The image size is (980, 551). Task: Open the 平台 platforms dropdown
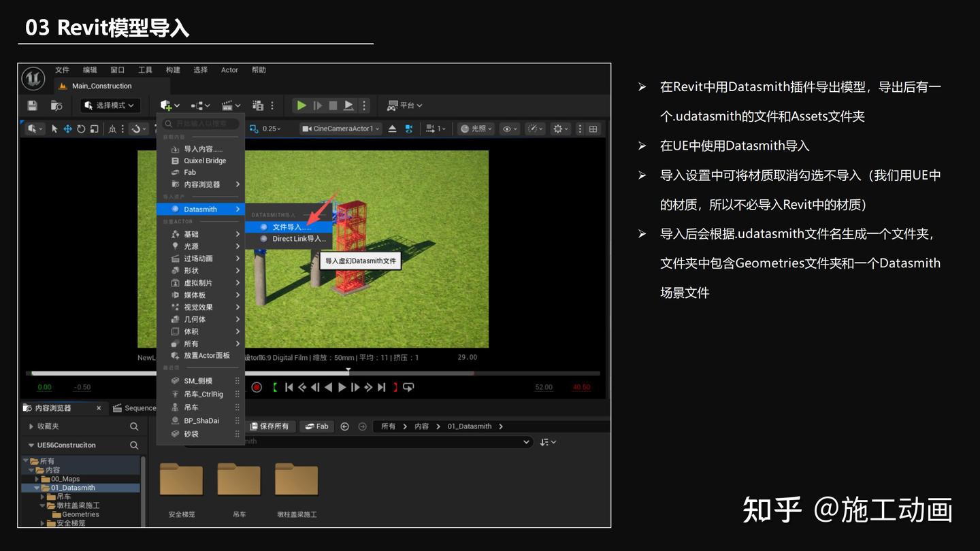(x=405, y=105)
